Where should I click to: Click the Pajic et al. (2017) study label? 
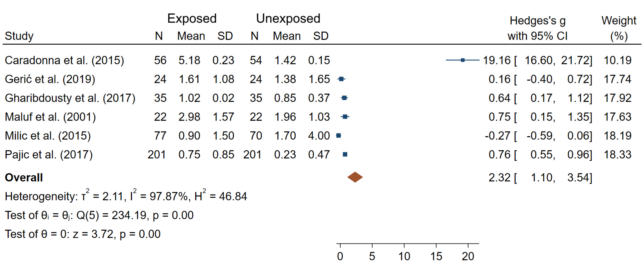49,155
